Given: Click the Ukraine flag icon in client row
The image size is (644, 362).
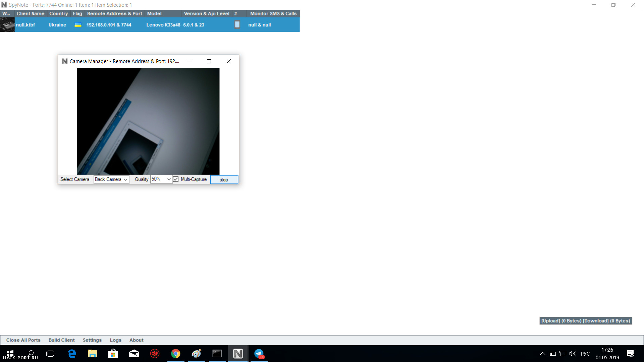Looking at the screenshot, I should [x=78, y=25].
